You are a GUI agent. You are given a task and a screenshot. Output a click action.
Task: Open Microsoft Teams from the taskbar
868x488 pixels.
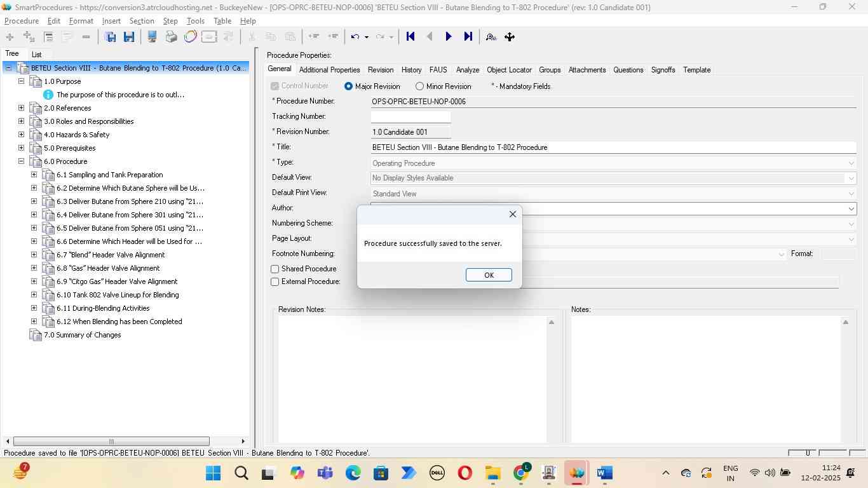point(325,473)
